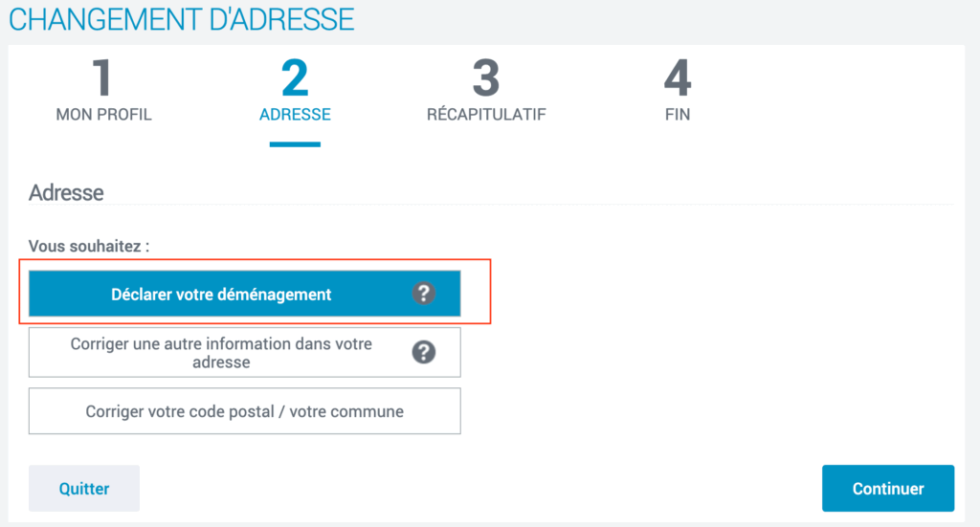Viewport: 980px width, 527px height.
Task: Click the large number 3 step indicator
Action: pos(486,77)
